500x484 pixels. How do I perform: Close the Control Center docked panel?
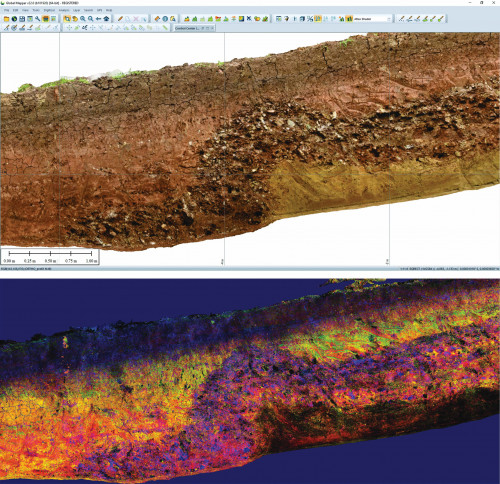tap(212, 28)
